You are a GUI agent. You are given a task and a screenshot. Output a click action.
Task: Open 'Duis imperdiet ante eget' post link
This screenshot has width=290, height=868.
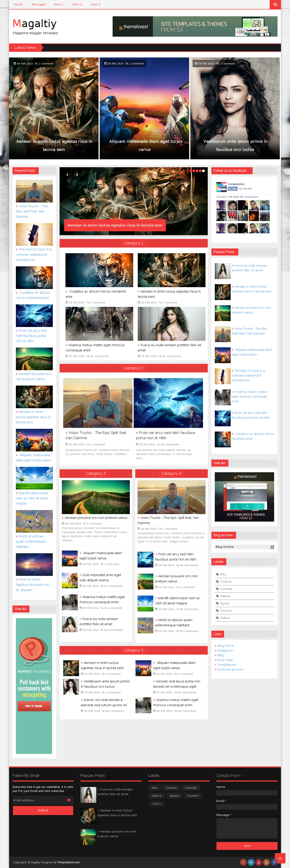click(101, 577)
